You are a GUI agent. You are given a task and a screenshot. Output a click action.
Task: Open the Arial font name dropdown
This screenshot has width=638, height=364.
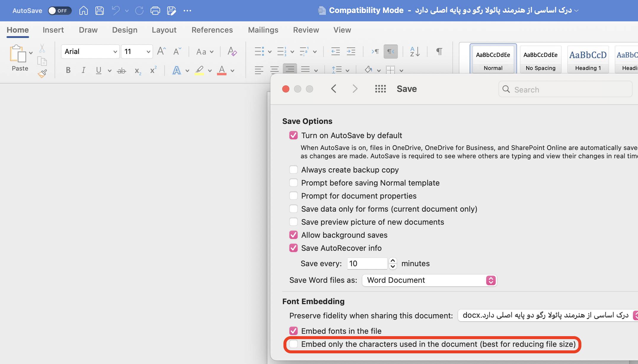(x=115, y=52)
